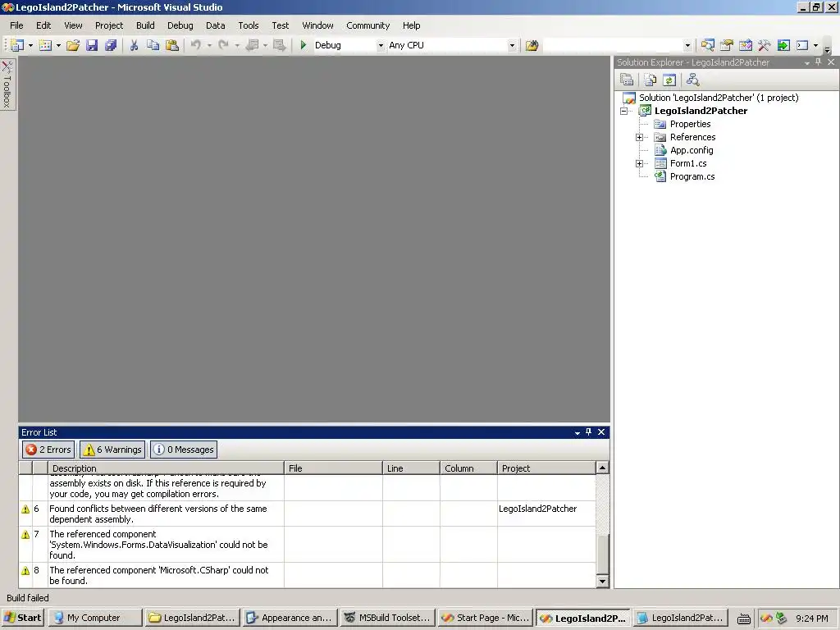Click the Copy toolbar icon
Viewport: 840px width, 630px height.
(153, 46)
